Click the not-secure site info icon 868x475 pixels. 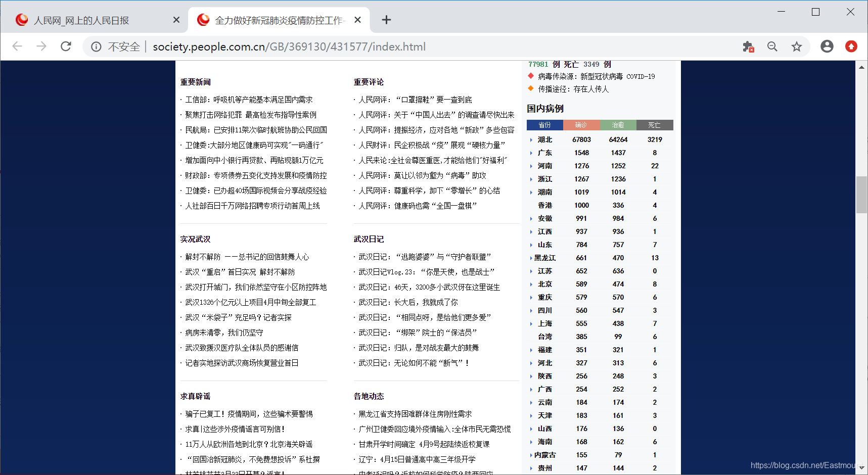[96, 47]
